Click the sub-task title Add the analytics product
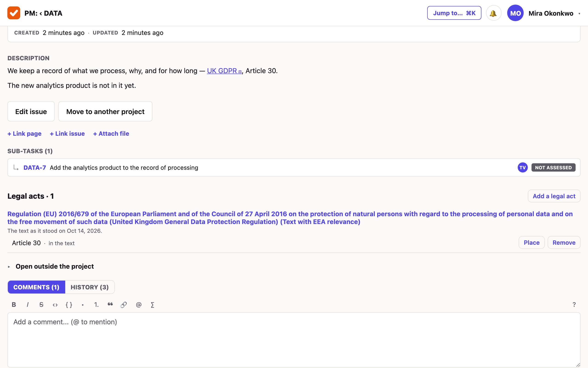The width and height of the screenshot is (588, 368). click(x=124, y=167)
